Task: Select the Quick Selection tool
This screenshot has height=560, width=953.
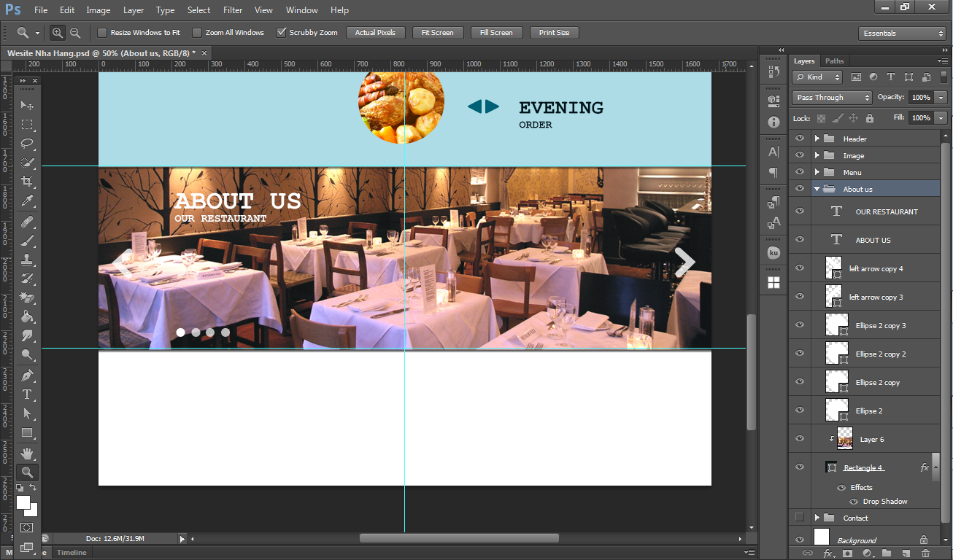Action: 27,162
